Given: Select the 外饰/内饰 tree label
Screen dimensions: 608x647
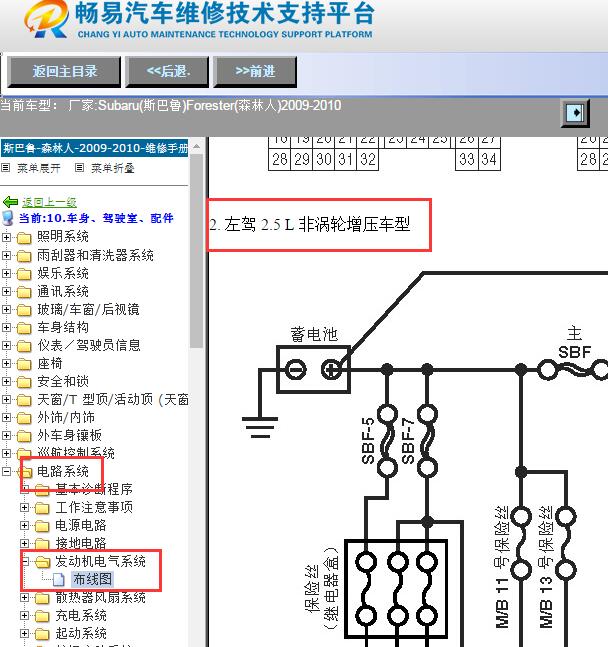Looking at the screenshot, I should 66,417.
